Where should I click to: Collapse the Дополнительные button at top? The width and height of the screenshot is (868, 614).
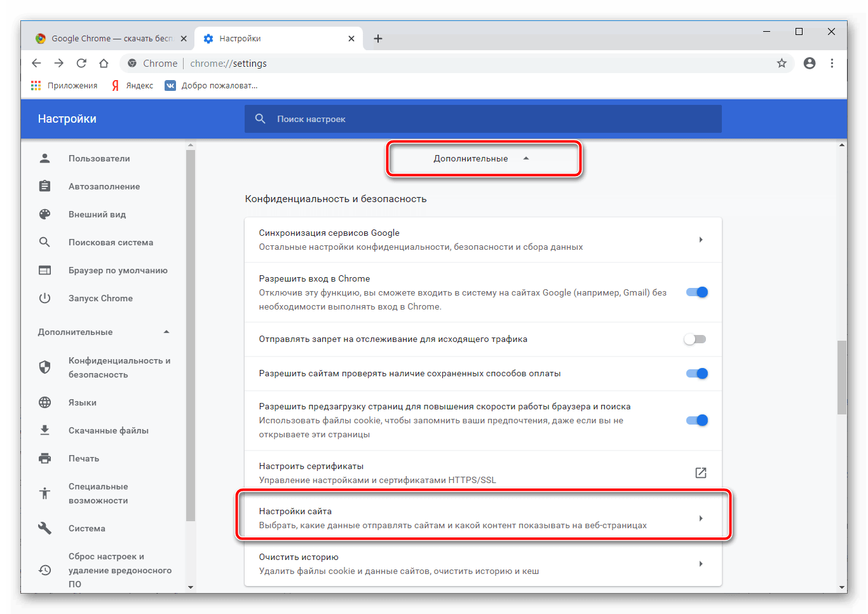click(x=484, y=158)
